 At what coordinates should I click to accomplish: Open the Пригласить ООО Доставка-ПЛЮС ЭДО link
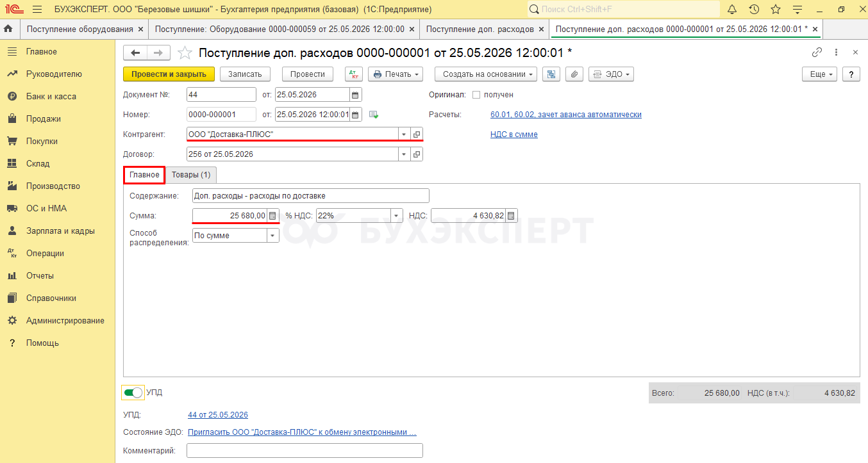[302, 432]
